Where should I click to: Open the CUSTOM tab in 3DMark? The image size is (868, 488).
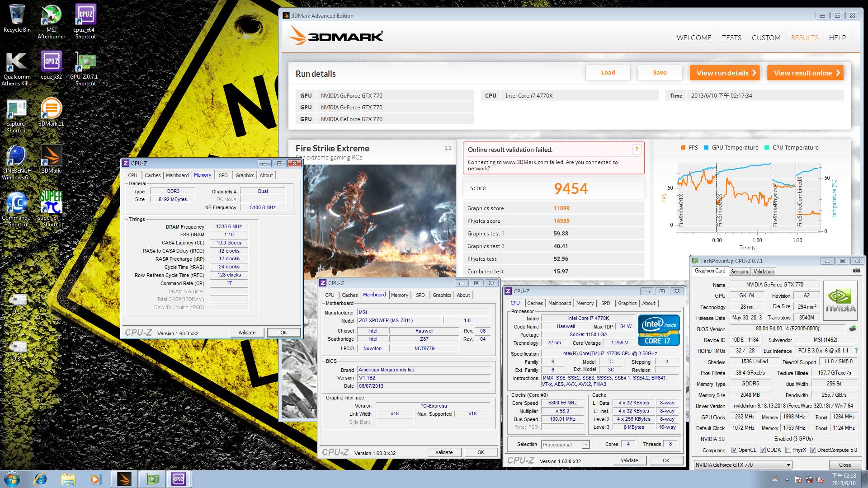(x=766, y=38)
